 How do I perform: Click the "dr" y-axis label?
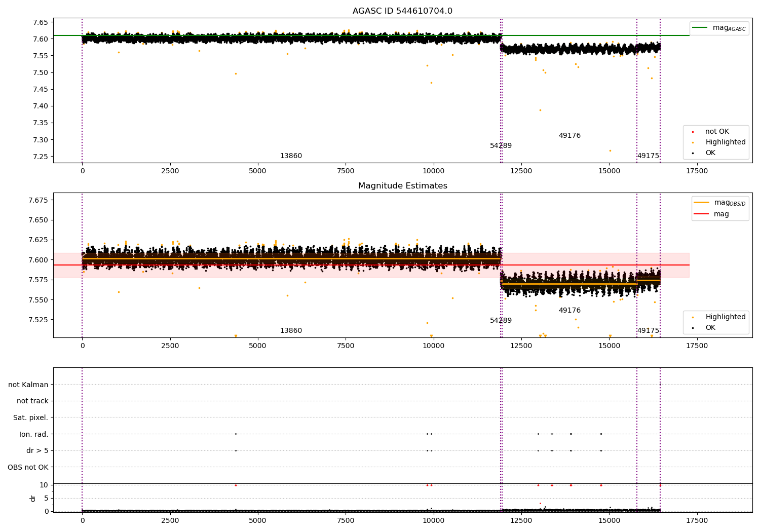(32, 498)
